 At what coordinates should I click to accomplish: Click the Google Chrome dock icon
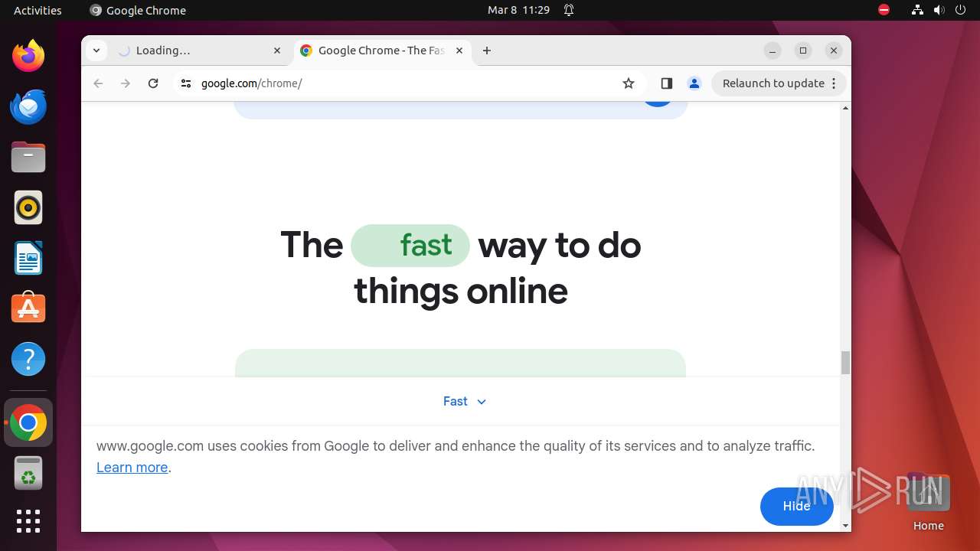[28, 422]
